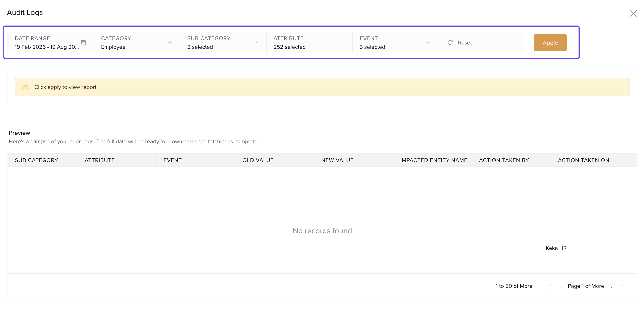Open the Attribute dropdown with 252 selected
Image resolution: width=644 pixels, height=331 pixels.
[309, 43]
